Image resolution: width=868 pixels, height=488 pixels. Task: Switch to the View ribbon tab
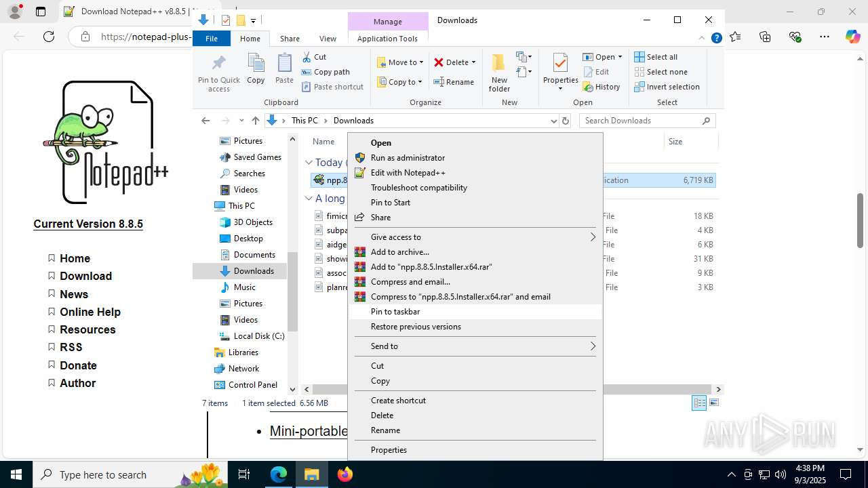(328, 39)
